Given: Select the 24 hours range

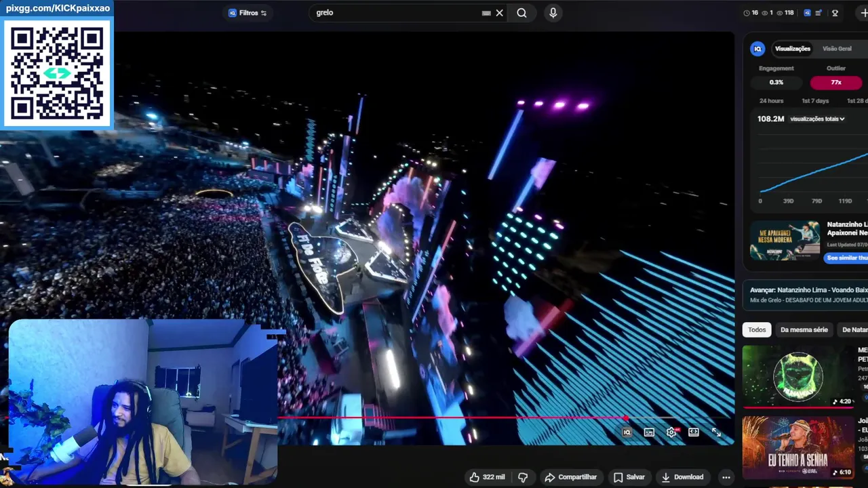Looking at the screenshot, I should click(x=771, y=101).
